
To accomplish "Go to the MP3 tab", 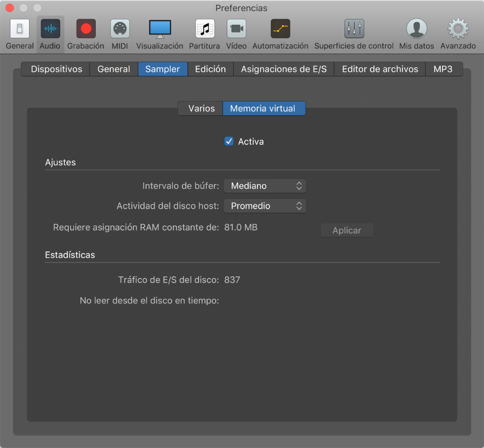I will (443, 69).
